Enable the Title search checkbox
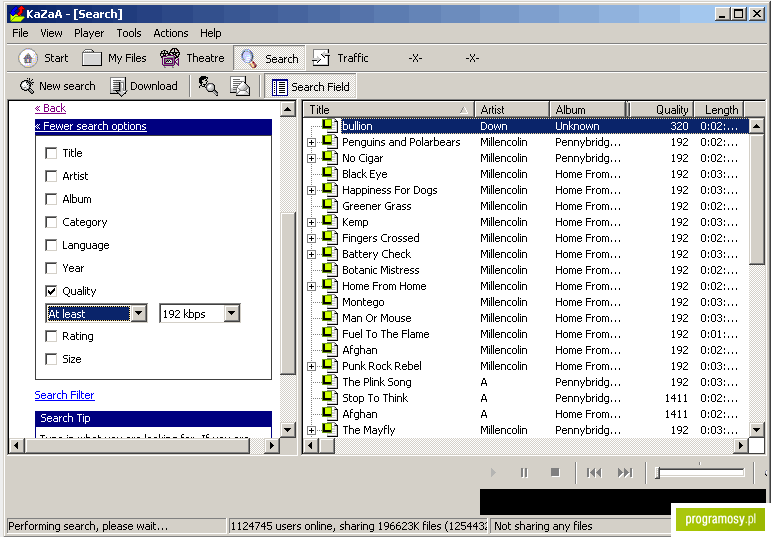The width and height of the screenshot is (771, 537). point(51,153)
